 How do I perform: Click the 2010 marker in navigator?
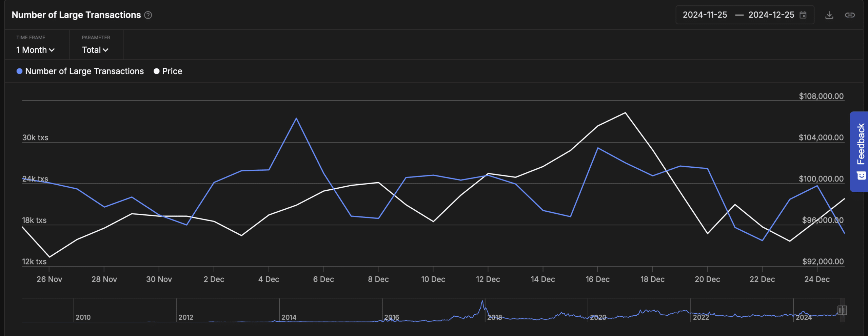click(x=83, y=317)
